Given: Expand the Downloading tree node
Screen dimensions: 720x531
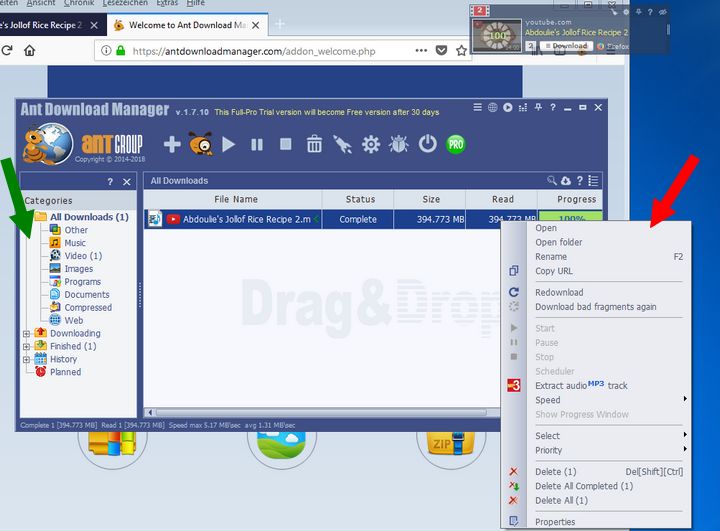Looking at the screenshot, I should pos(26,334).
